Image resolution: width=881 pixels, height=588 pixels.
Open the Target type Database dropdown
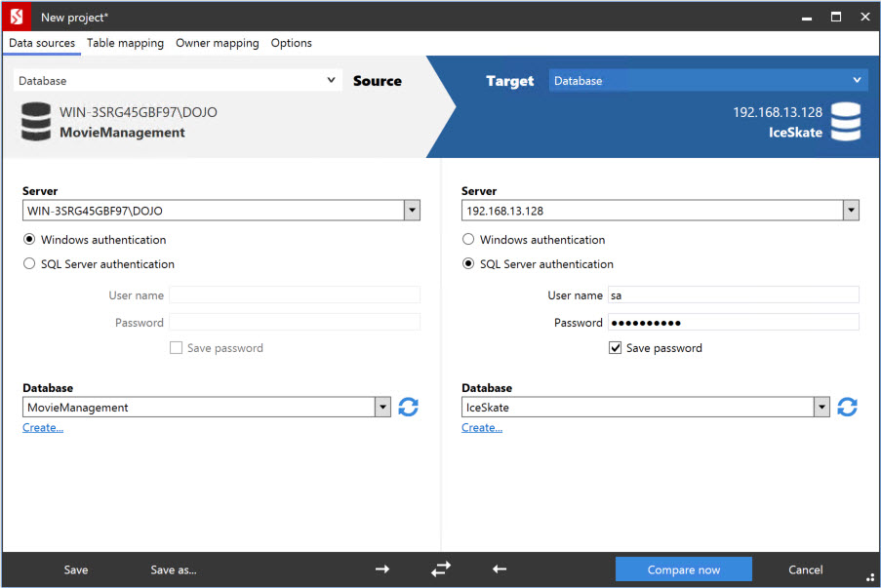pos(708,80)
